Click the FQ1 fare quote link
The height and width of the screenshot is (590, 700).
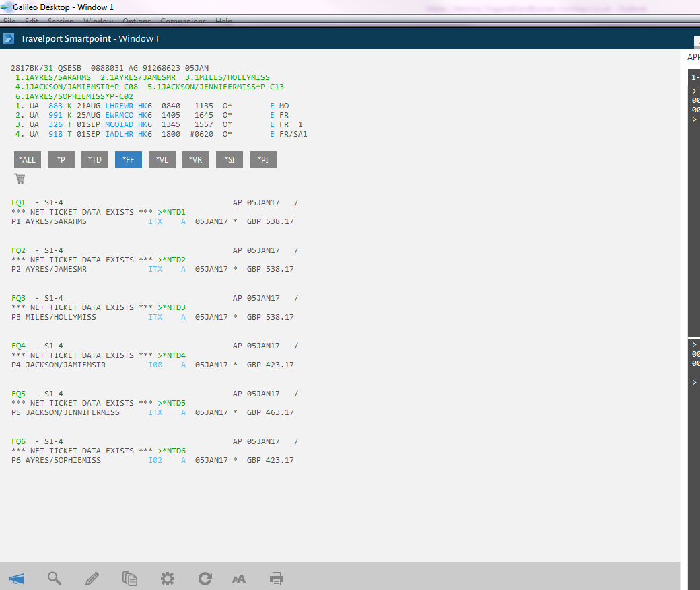click(x=18, y=202)
